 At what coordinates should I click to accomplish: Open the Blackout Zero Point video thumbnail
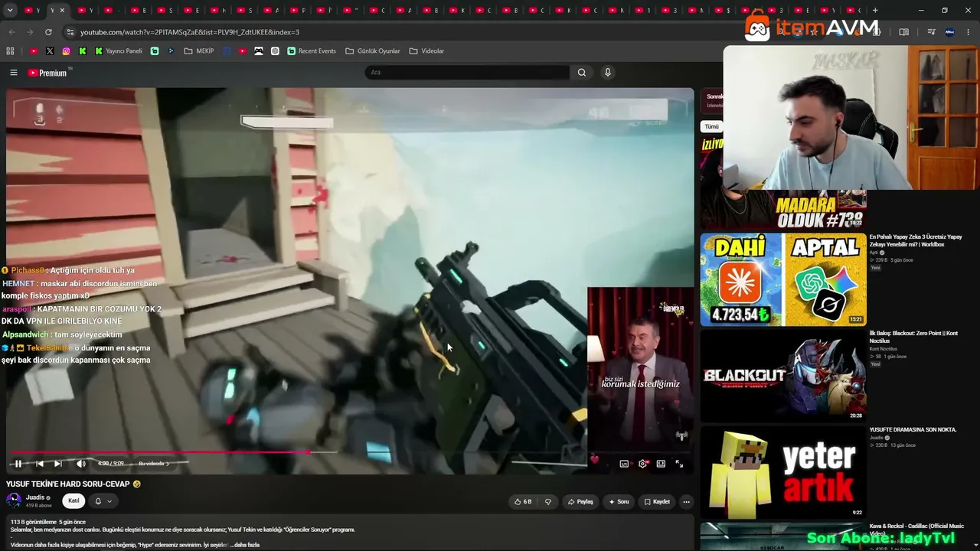click(x=783, y=376)
